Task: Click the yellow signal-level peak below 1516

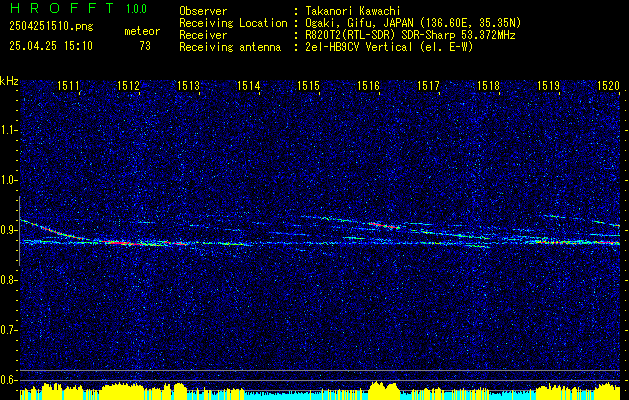Action: pyautogui.click(x=384, y=390)
